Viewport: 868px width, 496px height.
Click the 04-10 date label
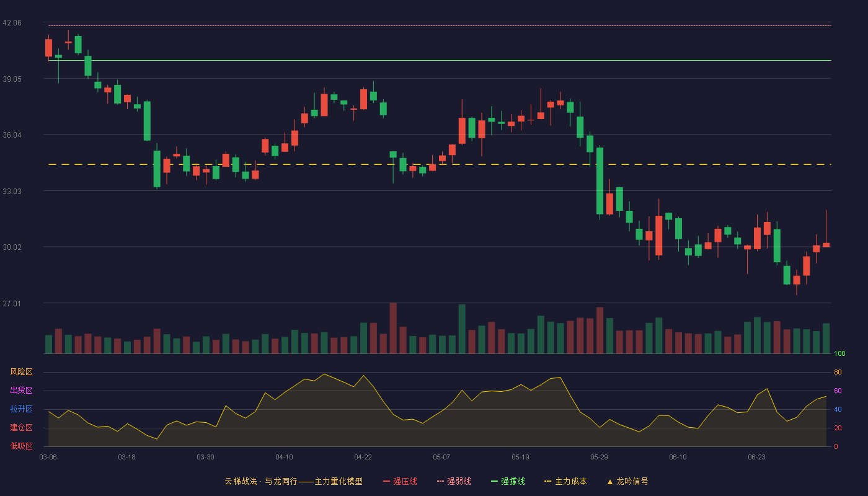coord(284,457)
